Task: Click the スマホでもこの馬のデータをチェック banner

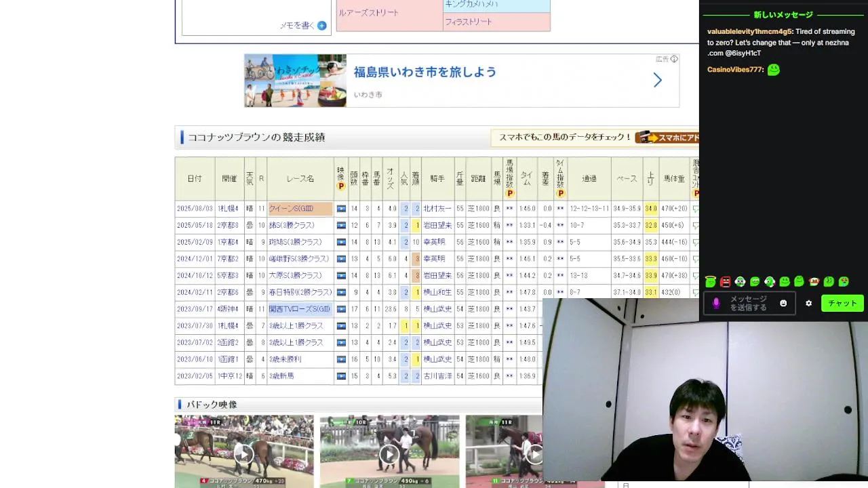Action: point(595,138)
